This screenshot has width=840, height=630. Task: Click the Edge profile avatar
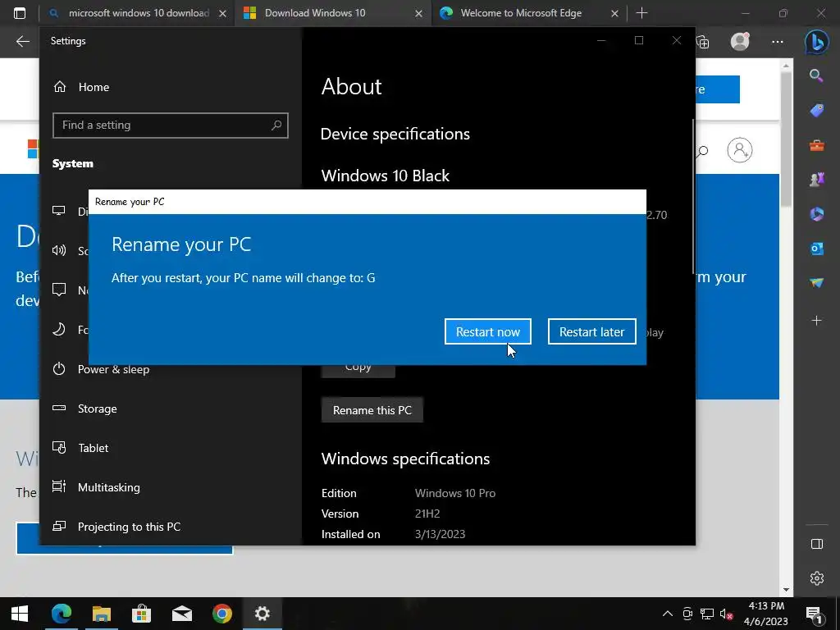tap(740, 41)
